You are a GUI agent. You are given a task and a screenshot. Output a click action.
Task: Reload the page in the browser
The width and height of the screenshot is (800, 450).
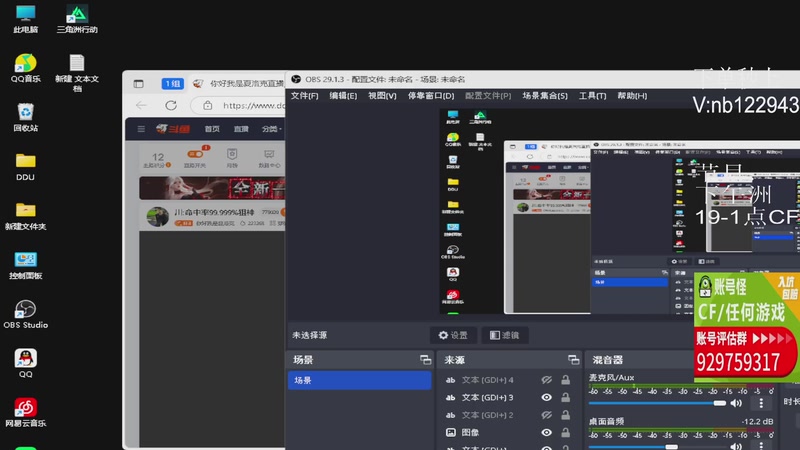171,105
